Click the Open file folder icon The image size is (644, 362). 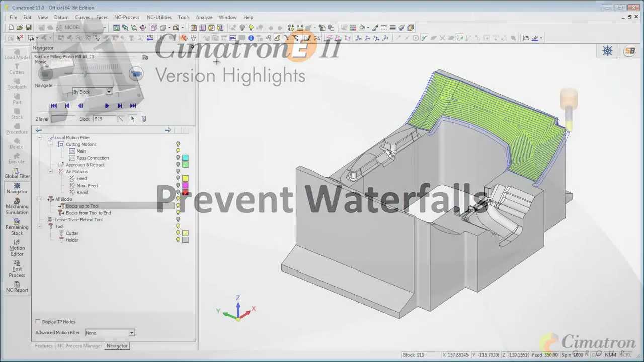click(x=20, y=28)
